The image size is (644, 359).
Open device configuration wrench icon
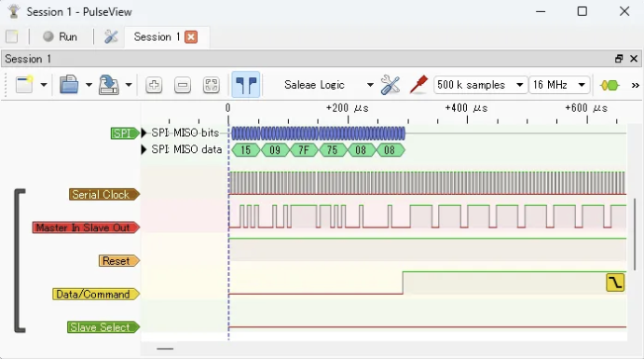pos(390,85)
